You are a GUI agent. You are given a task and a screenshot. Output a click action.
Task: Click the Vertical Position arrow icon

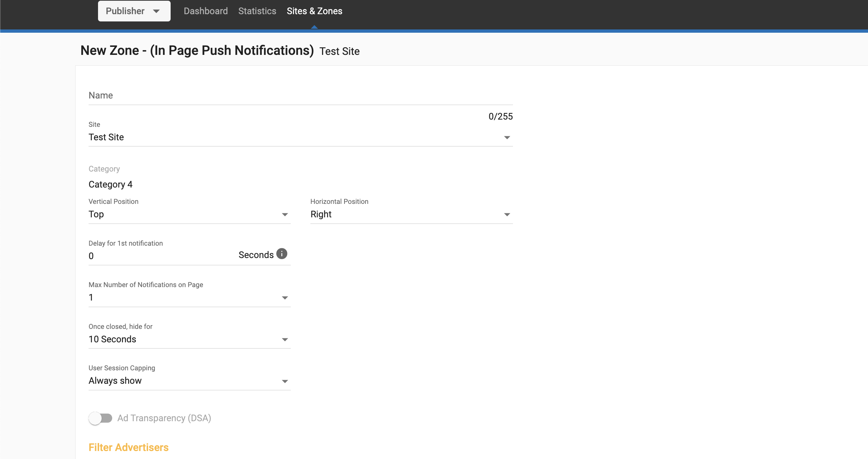click(x=285, y=214)
